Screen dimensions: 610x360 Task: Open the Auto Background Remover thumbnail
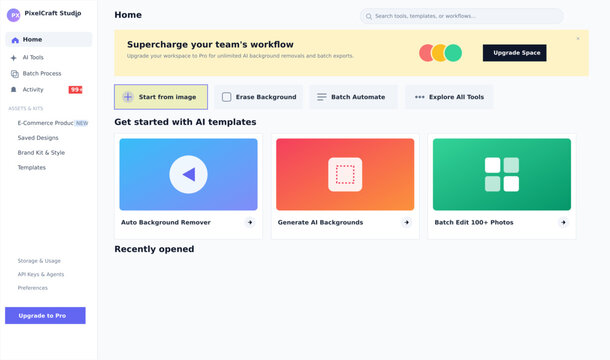point(188,174)
